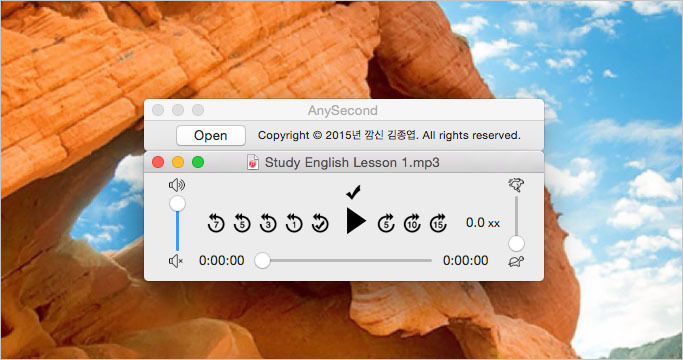The height and width of the screenshot is (360, 683).
Task: Rewind 3 seconds
Action: tap(268, 223)
